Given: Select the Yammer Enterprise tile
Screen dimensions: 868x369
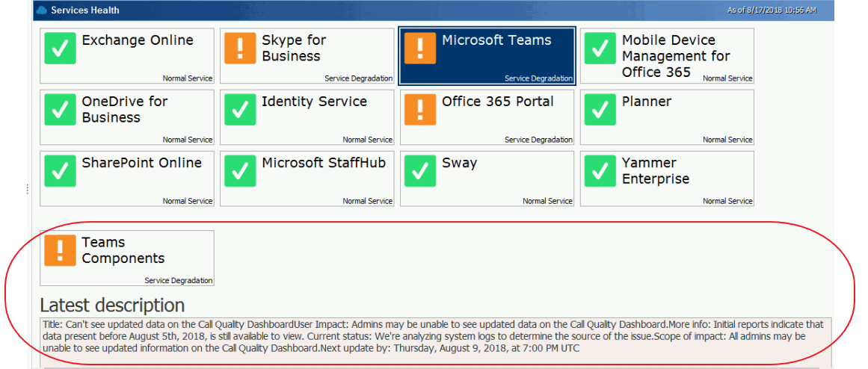Looking at the screenshot, I should (667, 179).
